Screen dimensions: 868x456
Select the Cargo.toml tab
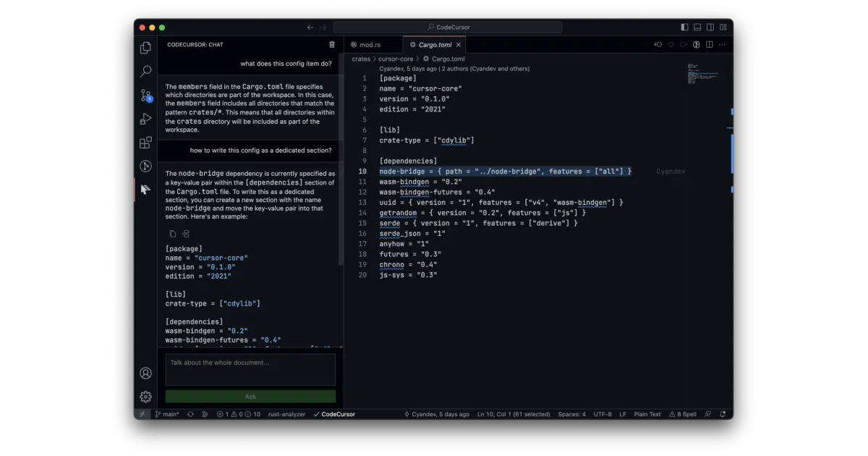[435, 45]
